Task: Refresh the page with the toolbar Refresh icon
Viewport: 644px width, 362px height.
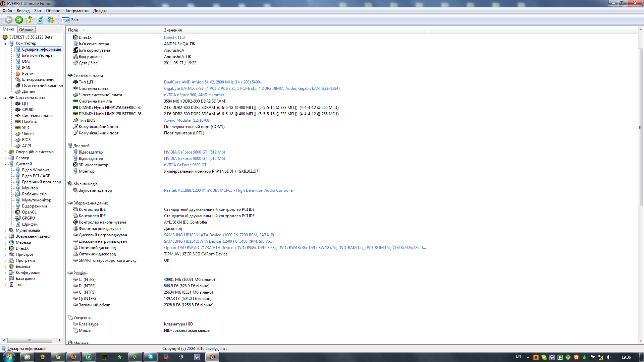Action: click(x=40, y=20)
